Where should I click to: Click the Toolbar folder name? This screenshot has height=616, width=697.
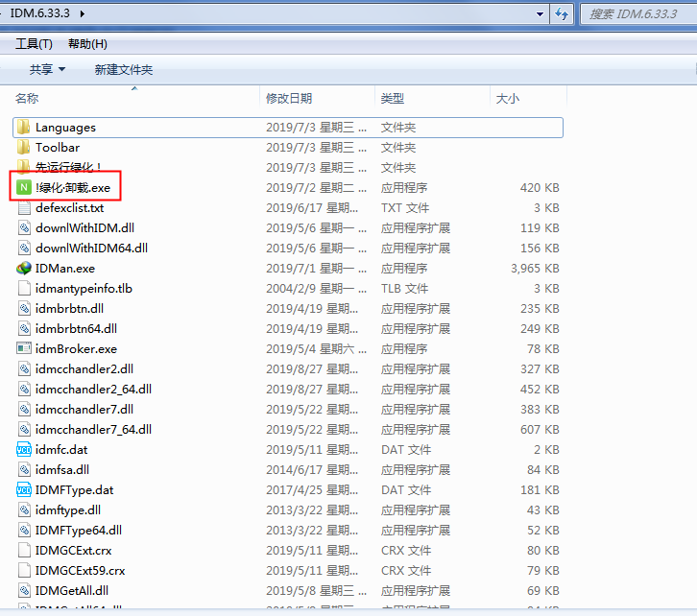tap(58, 148)
